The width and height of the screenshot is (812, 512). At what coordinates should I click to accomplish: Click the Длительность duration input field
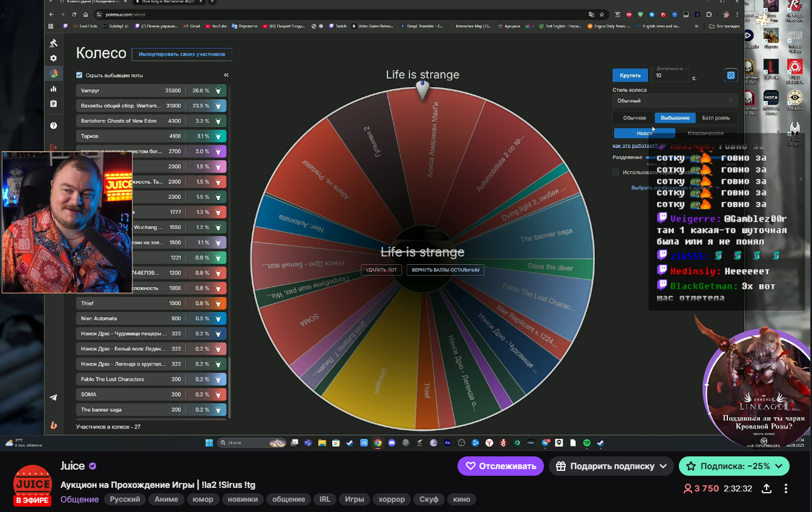[x=670, y=76]
